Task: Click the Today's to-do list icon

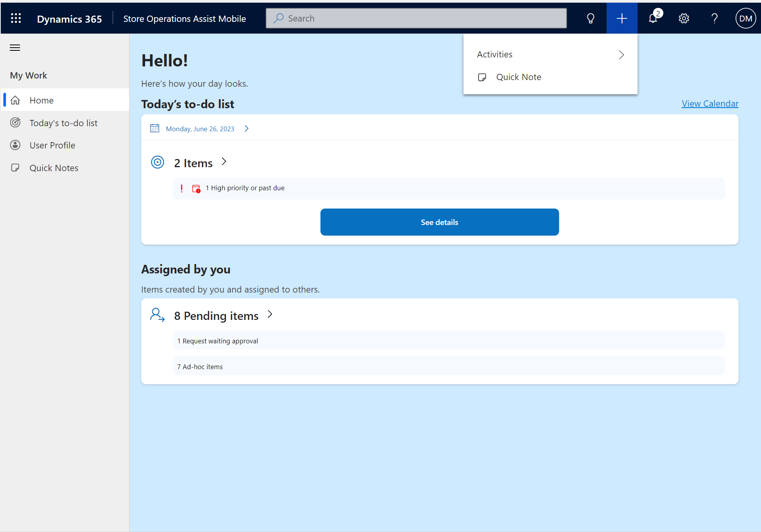Action: pos(16,123)
